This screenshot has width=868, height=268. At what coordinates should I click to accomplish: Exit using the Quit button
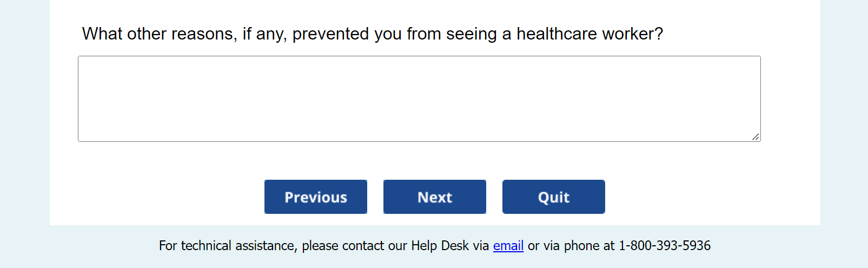(x=553, y=197)
